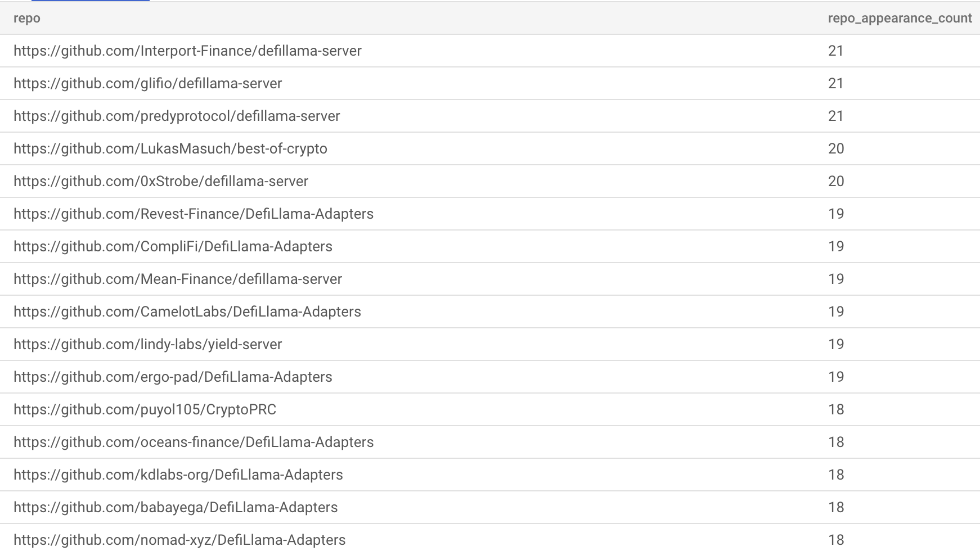
Task: Click count 19 in the lindy-labs row
Action: pyautogui.click(x=836, y=345)
